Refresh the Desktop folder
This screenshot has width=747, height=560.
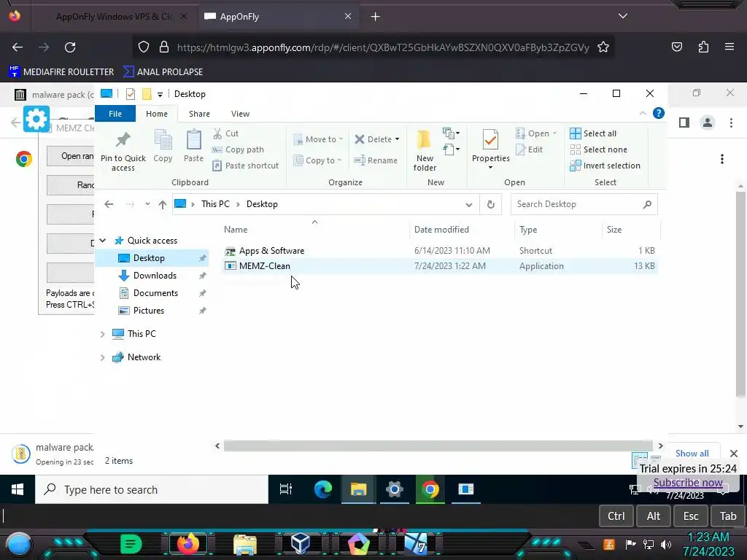tap(491, 204)
